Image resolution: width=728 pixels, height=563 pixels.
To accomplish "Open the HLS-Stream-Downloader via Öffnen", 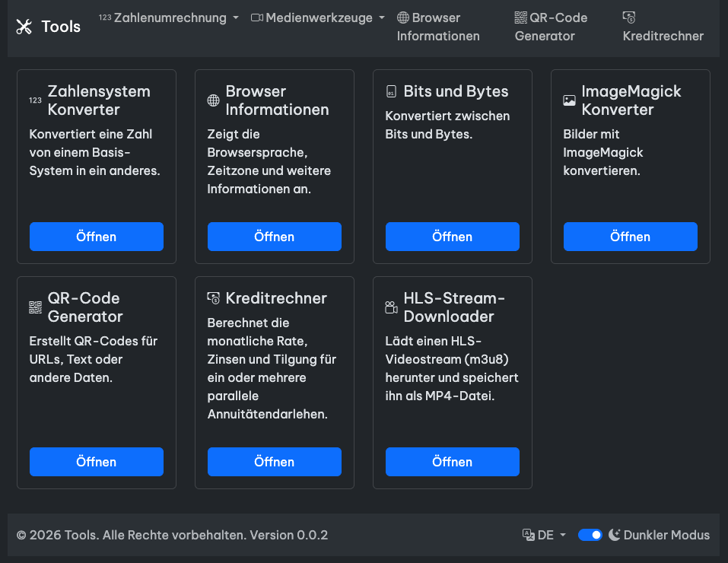I will point(452,462).
